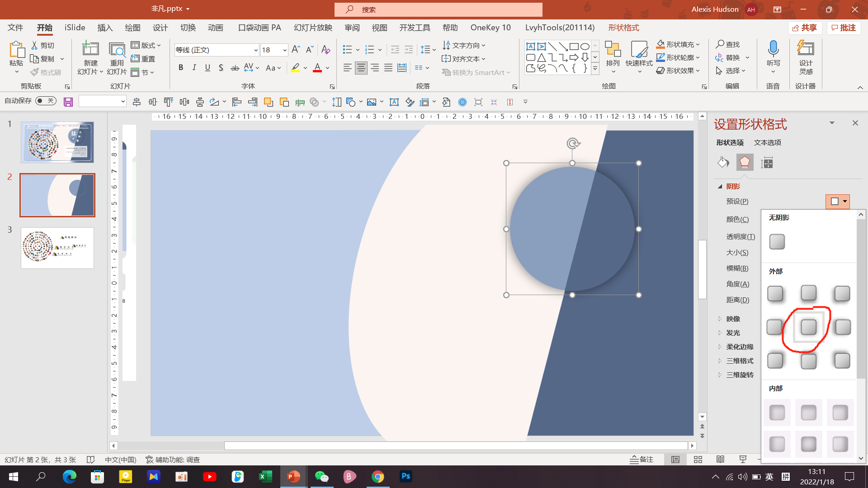Apply underline formatting with U button
This screenshot has height=488, width=868.
208,68
